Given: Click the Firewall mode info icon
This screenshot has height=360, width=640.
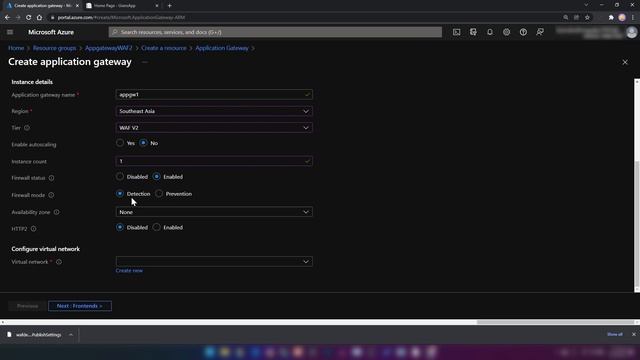Looking at the screenshot, I should pos(51,195).
